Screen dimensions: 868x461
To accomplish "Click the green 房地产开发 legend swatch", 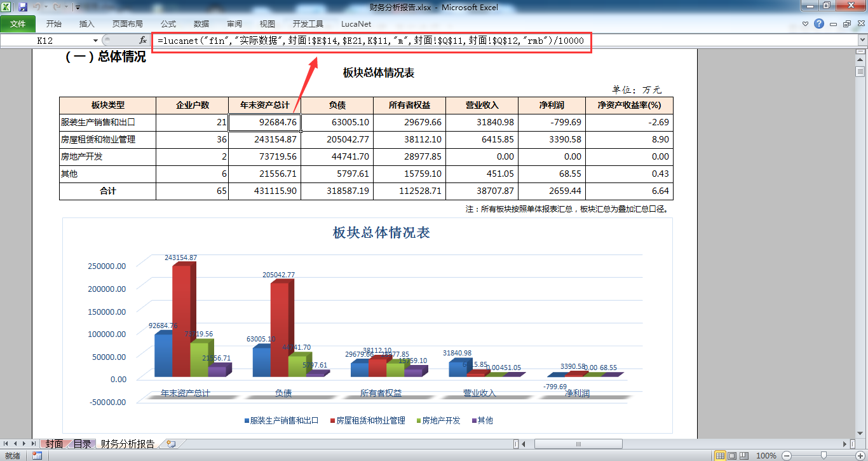I will click(x=418, y=421).
